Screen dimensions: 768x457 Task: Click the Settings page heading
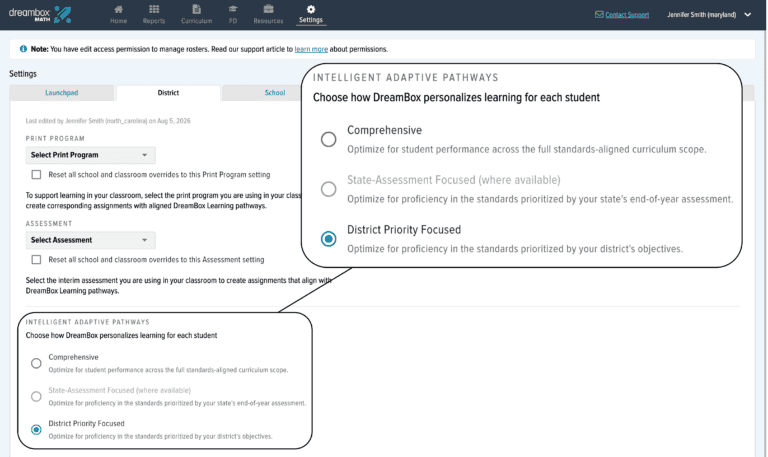[x=23, y=74]
